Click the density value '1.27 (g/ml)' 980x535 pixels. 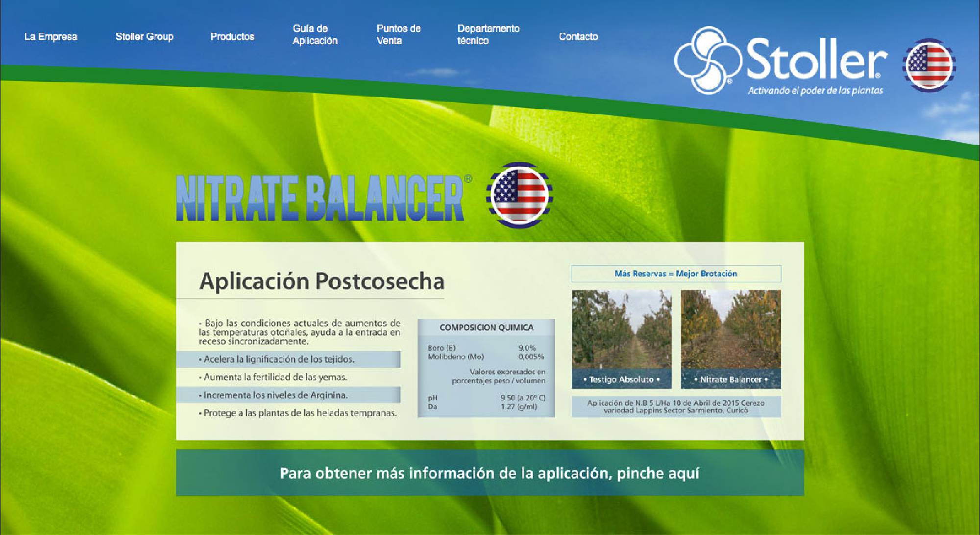[x=519, y=407]
